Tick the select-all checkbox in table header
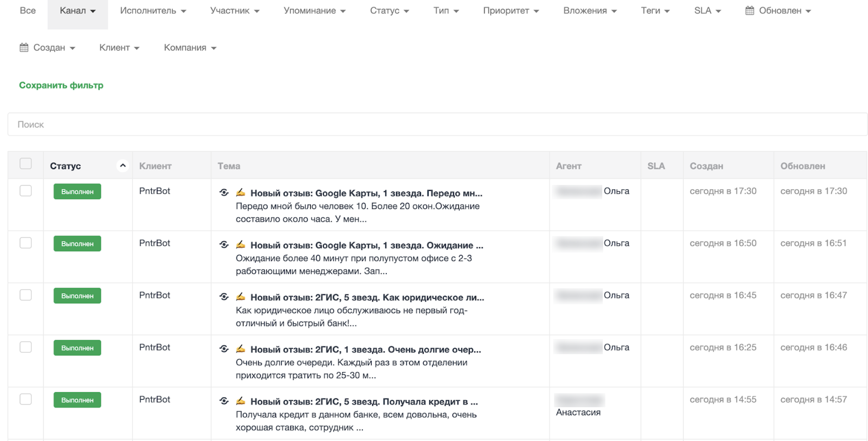868x441 pixels. 25,163
